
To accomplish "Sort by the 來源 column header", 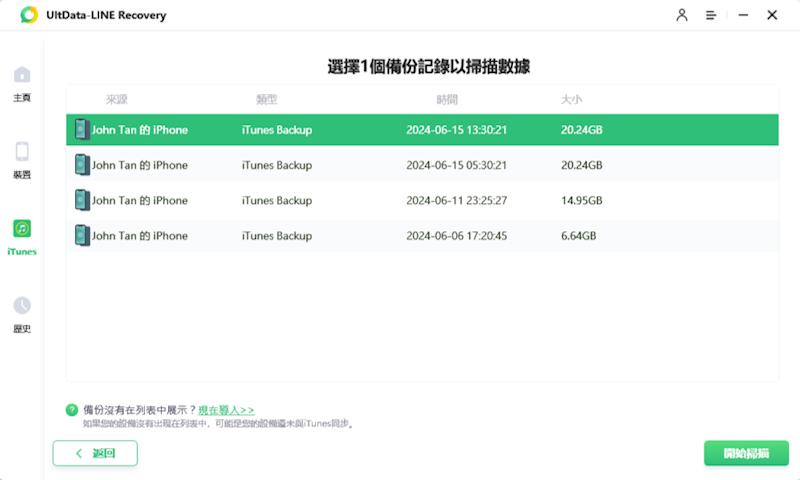I will (117, 100).
